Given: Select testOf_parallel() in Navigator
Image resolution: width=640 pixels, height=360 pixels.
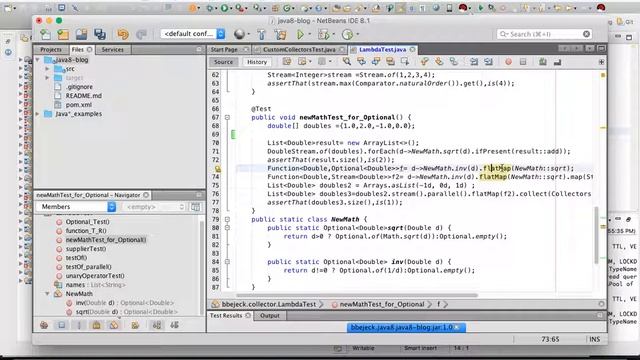Looking at the screenshot, I should click(89, 267).
